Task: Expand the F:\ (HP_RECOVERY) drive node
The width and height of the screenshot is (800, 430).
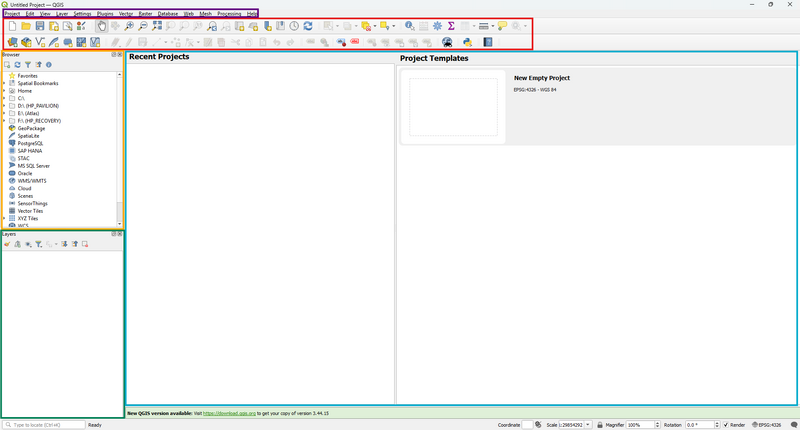Action: pyautogui.click(x=5, y=121)
